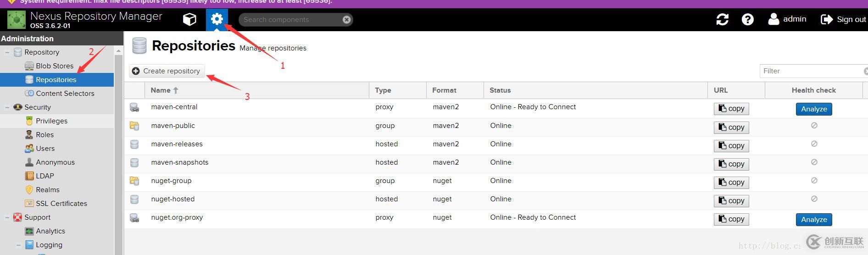Click the Nexus logo icon
Viewport: 868px width, 255px height.
pos(17,20)
